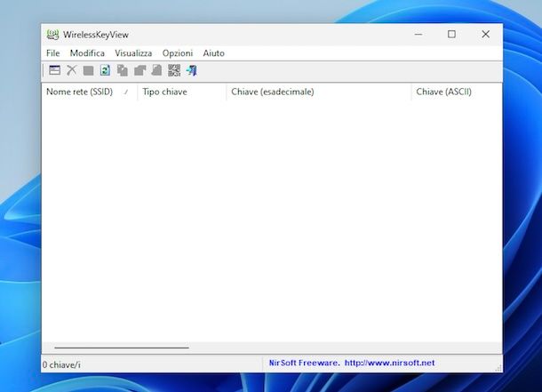Open the Aiuto menu
This screenshot has width=542, height=392.
(213, 53)
